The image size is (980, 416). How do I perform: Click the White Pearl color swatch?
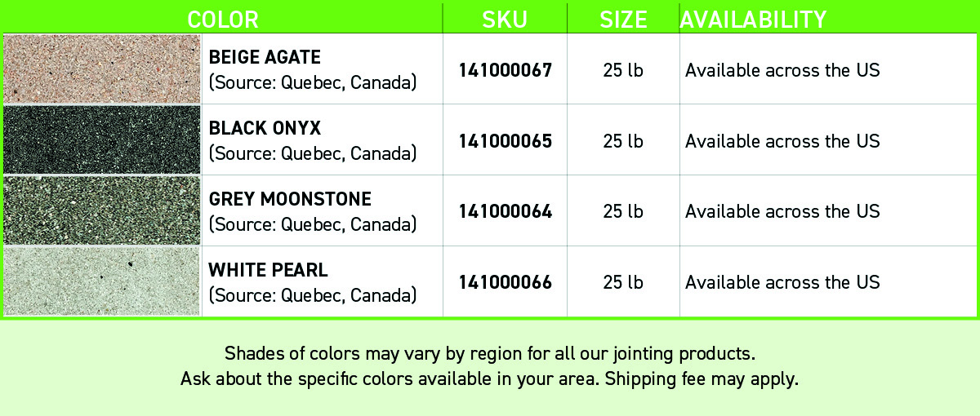click(x=102, y=281)
